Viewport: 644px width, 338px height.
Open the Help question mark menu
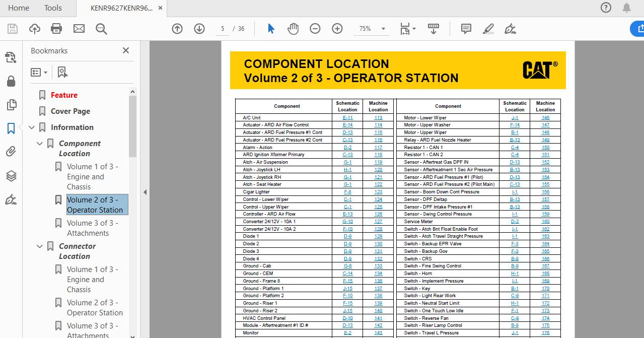(x=606, y=8)
